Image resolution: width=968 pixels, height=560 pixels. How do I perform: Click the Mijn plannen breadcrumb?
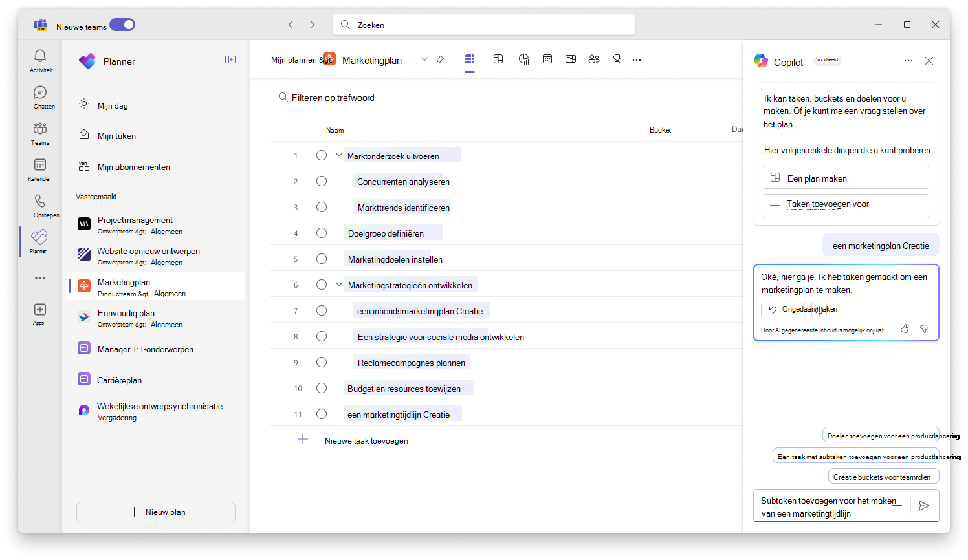coord(294,59)
